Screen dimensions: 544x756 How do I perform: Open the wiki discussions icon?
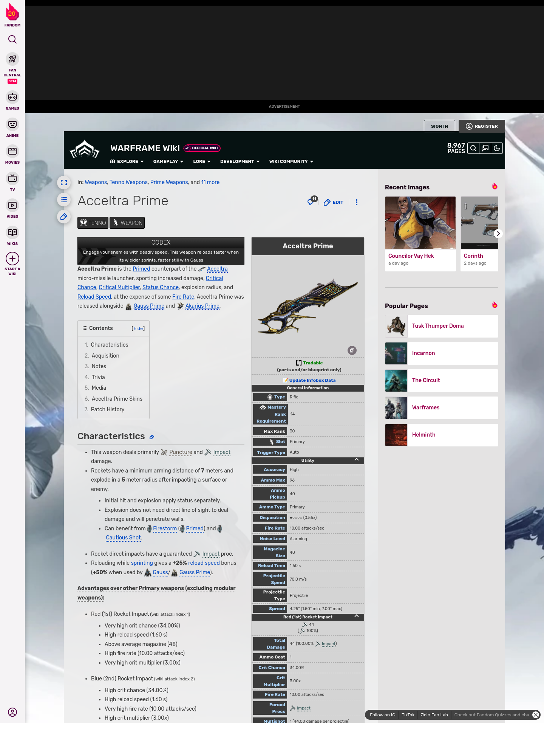485,148
